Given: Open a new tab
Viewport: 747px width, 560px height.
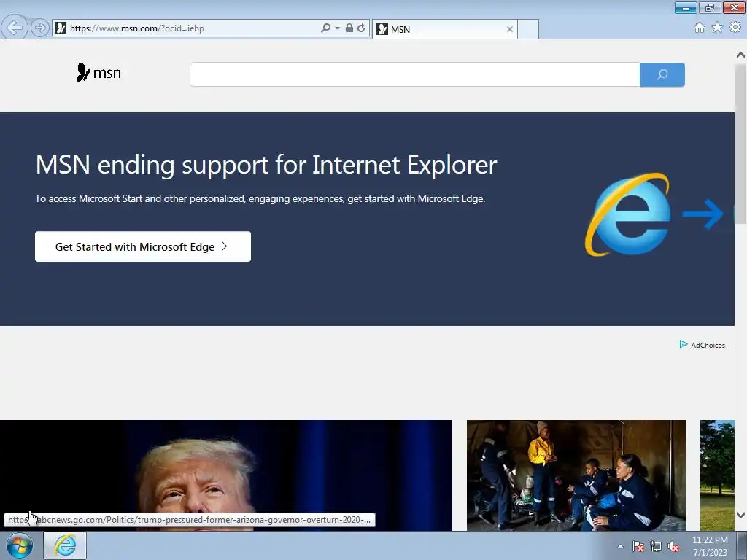Looking at the screenshot, I should [x=528, y=29].
